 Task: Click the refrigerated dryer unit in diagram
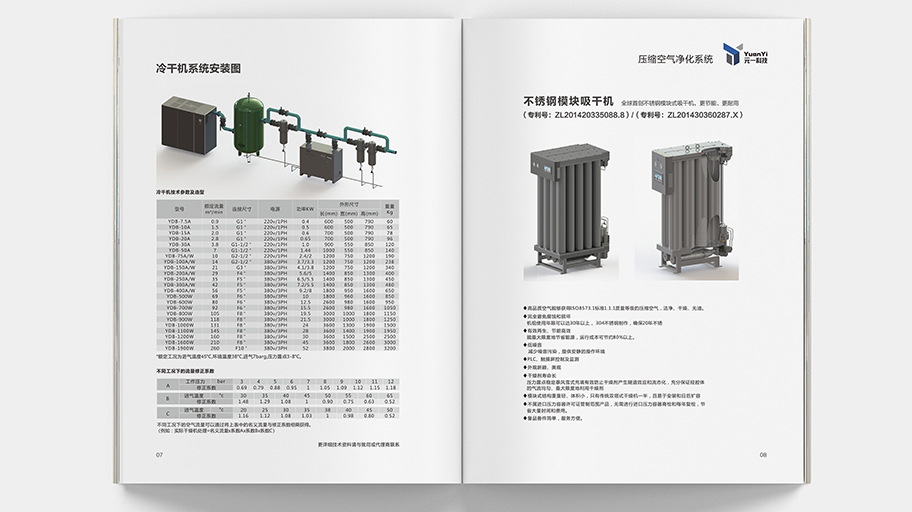(x=320, y=162)
